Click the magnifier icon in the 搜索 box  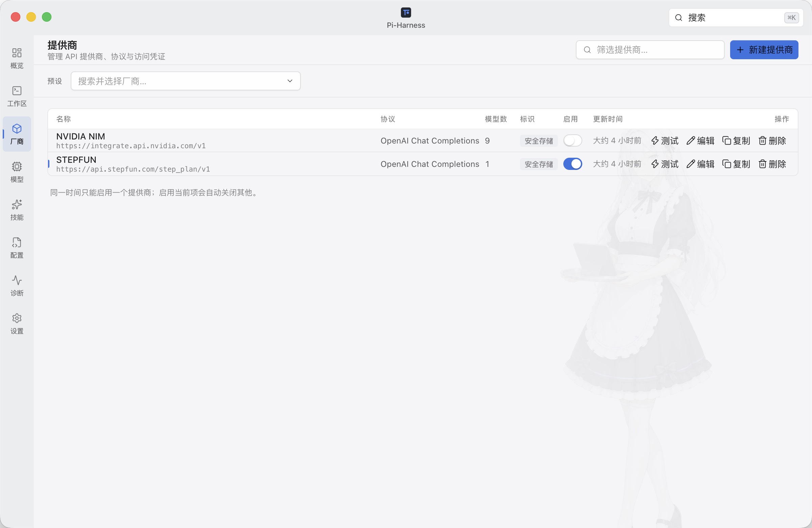tap(679, 18)
